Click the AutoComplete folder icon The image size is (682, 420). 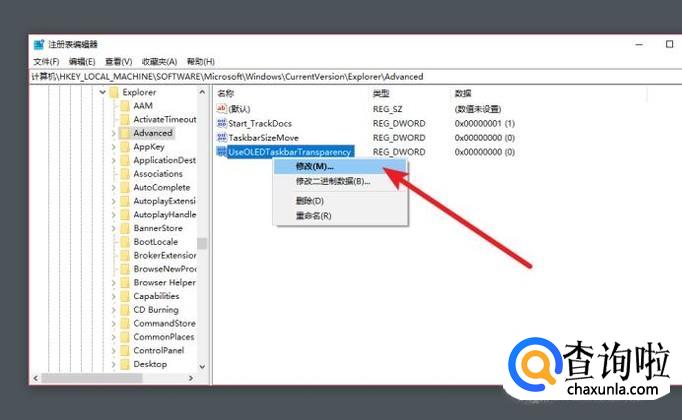(125, 187)
